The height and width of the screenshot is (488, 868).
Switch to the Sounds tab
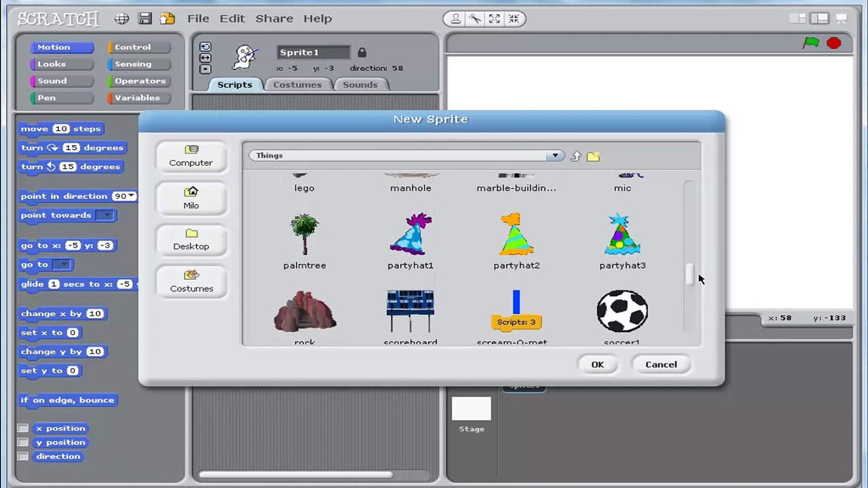coord(360,84)
